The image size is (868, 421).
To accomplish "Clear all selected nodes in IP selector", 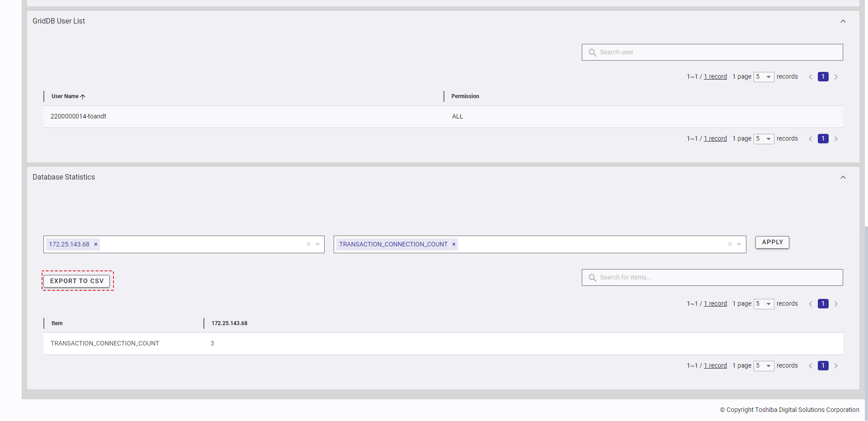I will pyautogui.click(x=308, y=244).
